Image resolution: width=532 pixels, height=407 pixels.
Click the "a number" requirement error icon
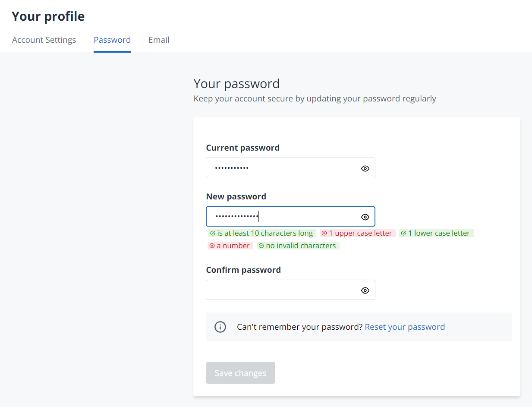pyautogui.click(x=212, y=246)
